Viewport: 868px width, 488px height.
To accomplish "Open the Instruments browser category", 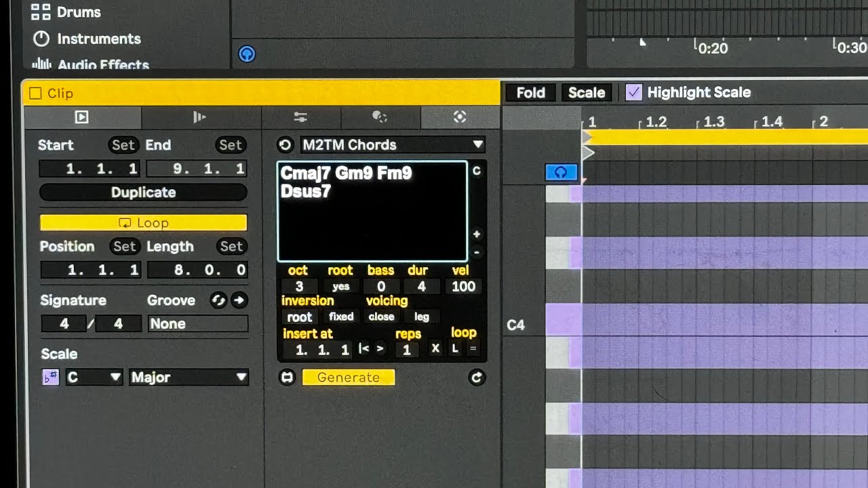I will [86, 39].
